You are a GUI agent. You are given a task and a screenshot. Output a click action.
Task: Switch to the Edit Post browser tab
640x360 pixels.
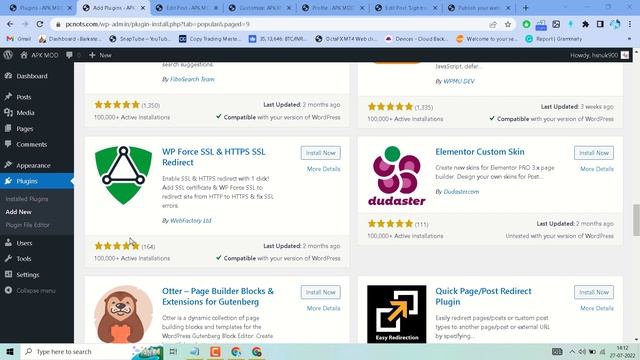[x=187, y=8]
